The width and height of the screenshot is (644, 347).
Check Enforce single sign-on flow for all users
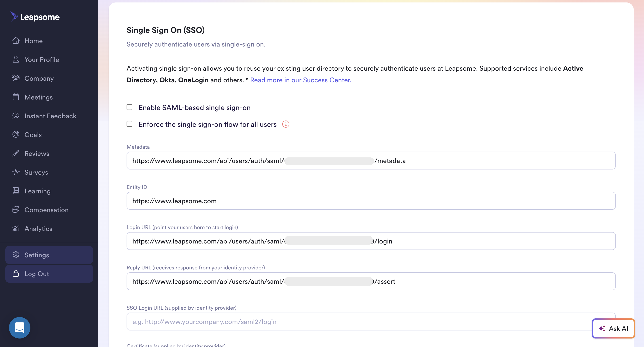[129, 124]
